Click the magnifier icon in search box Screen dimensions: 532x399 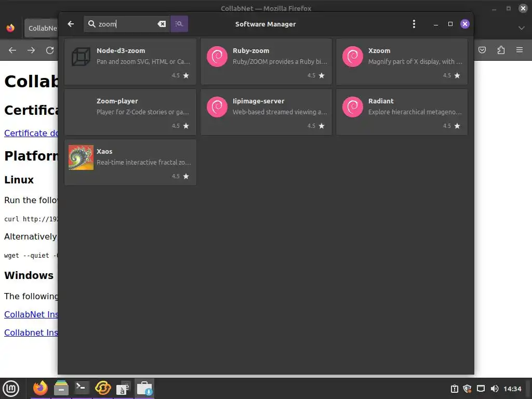[x=91, y=24]
